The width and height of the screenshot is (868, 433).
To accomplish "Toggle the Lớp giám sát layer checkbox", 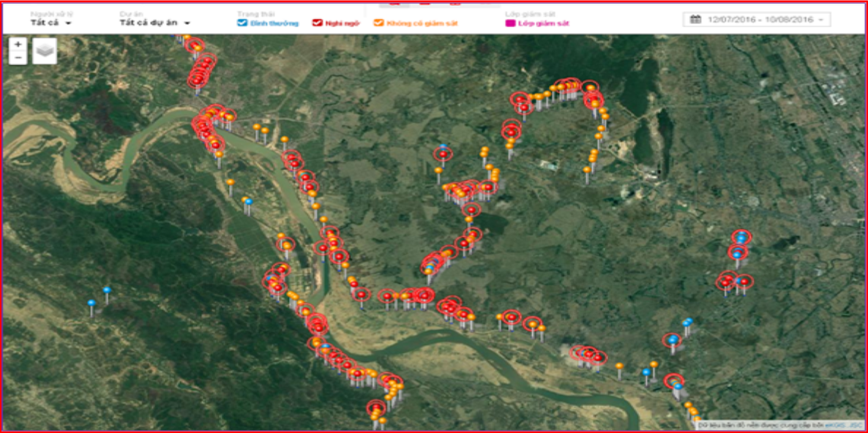I will [510, 23].
